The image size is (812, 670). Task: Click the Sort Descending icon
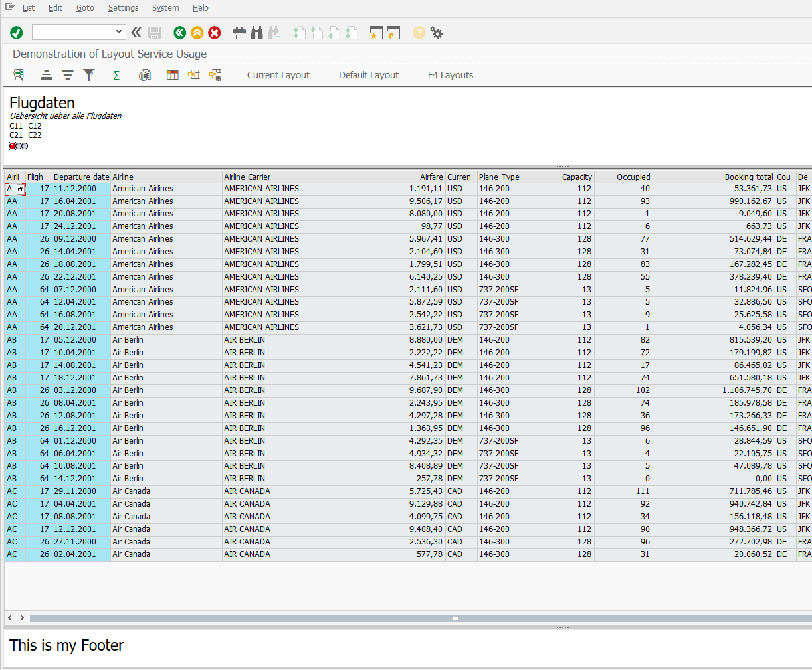68,75
